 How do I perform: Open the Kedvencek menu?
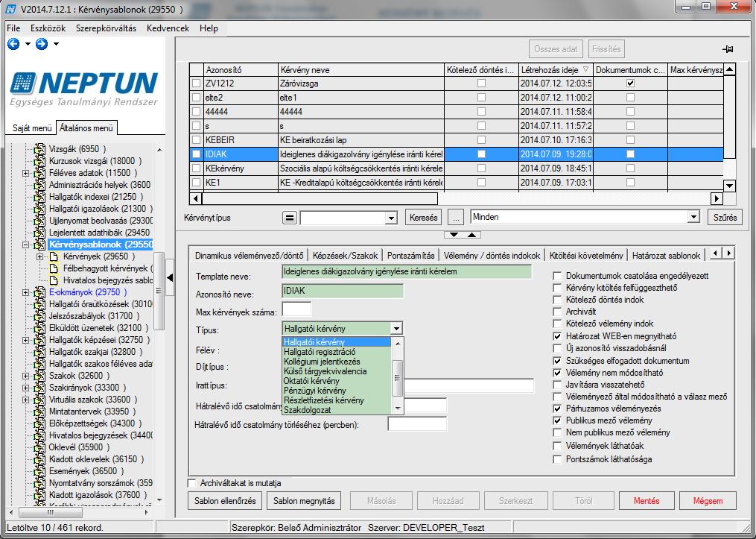(168, 28)
